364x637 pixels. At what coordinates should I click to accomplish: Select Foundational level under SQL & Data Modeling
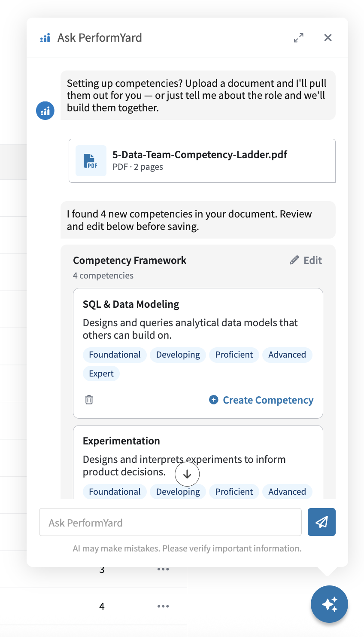click(115, 355)
